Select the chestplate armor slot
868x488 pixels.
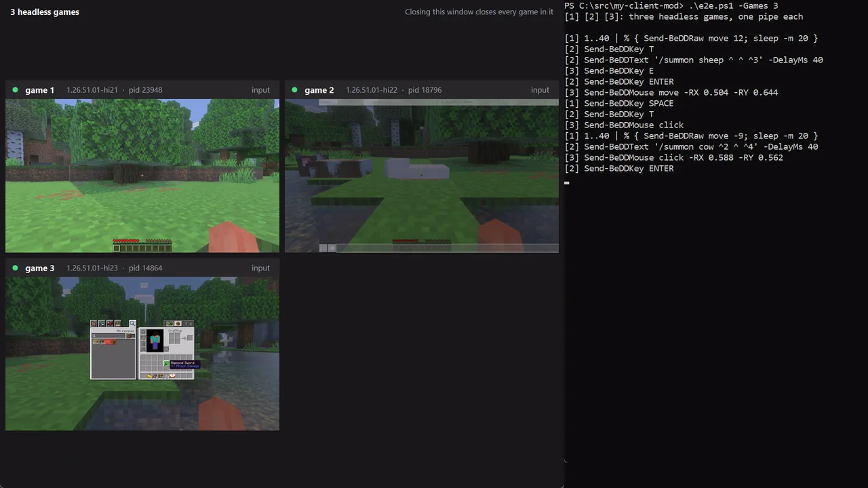point(143,338)
